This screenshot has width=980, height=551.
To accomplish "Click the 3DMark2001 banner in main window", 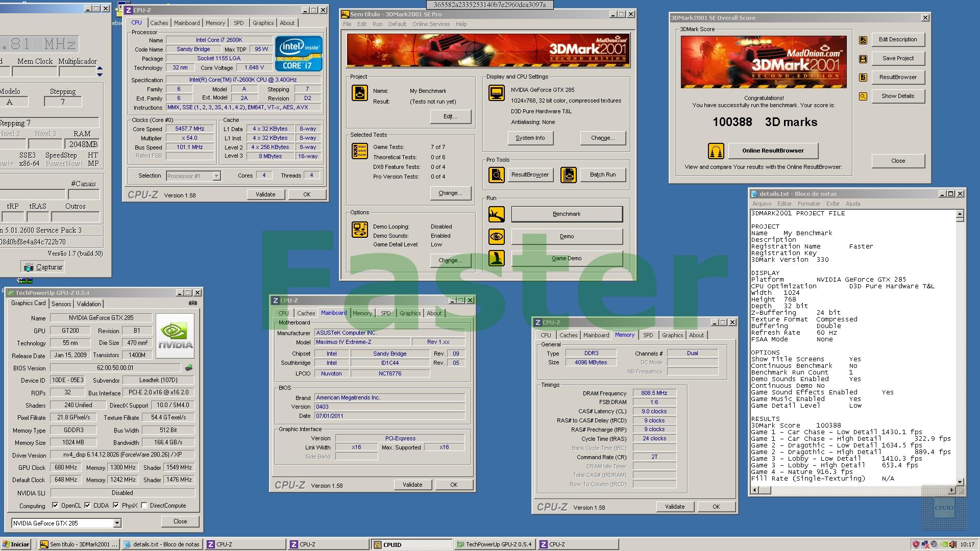I will (x=487, y=50).
